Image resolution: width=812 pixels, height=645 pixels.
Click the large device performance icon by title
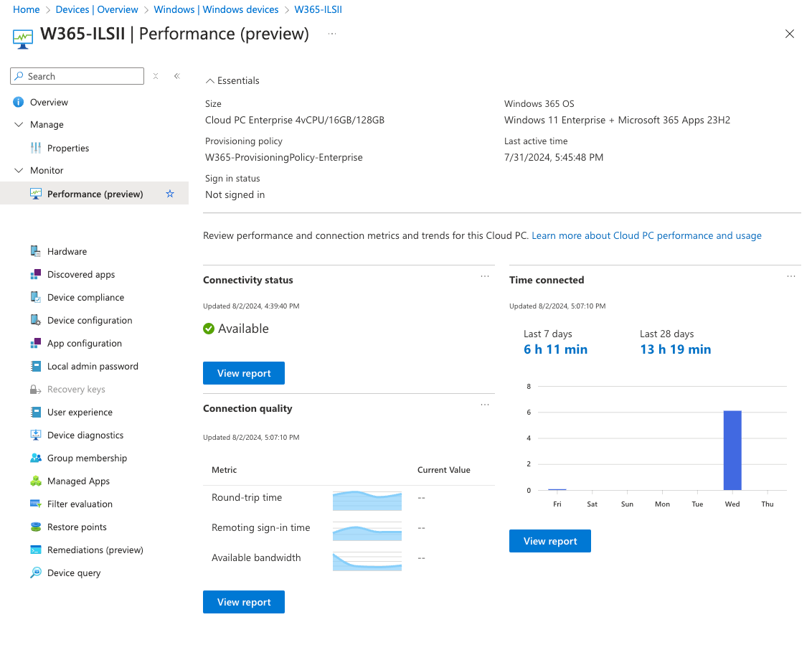(x=23, y=39)
